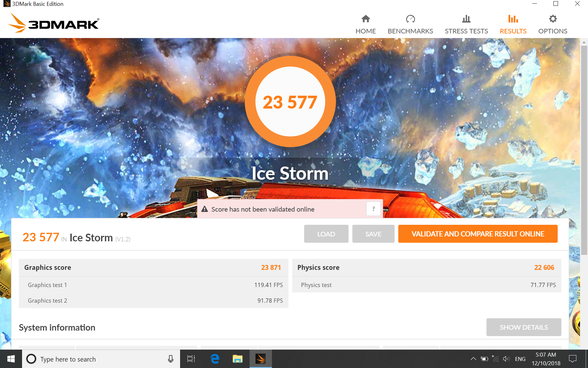588x368 pixels.
Task: Launch Microsoft Edge from taskbar
Action: click(215, 359)
